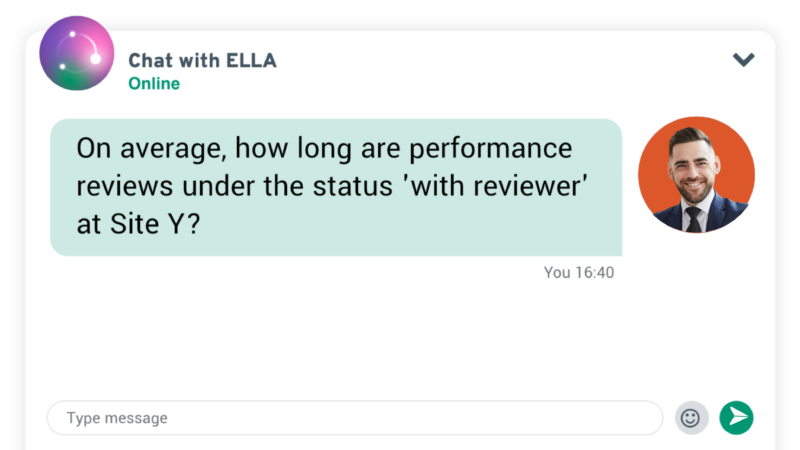Image resolution: width=800 pixels, height=450 pixels.
Task: Click the green send message arrow button
Action: [736, 418]
